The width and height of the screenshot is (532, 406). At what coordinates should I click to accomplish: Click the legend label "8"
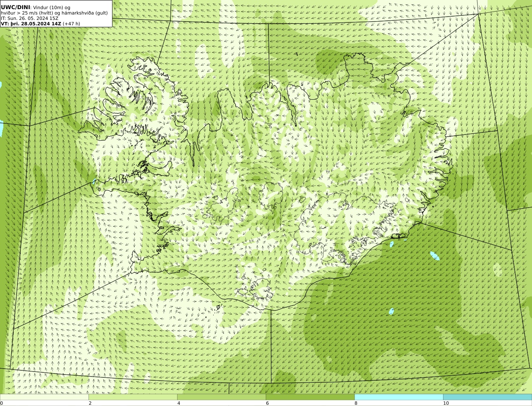(356, 403)
